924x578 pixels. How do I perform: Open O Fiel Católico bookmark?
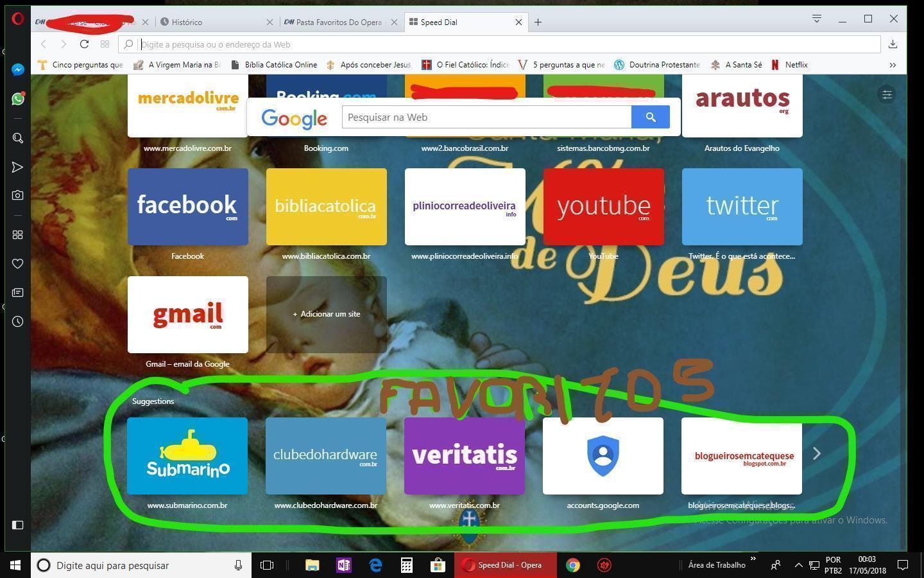(465, 65)
